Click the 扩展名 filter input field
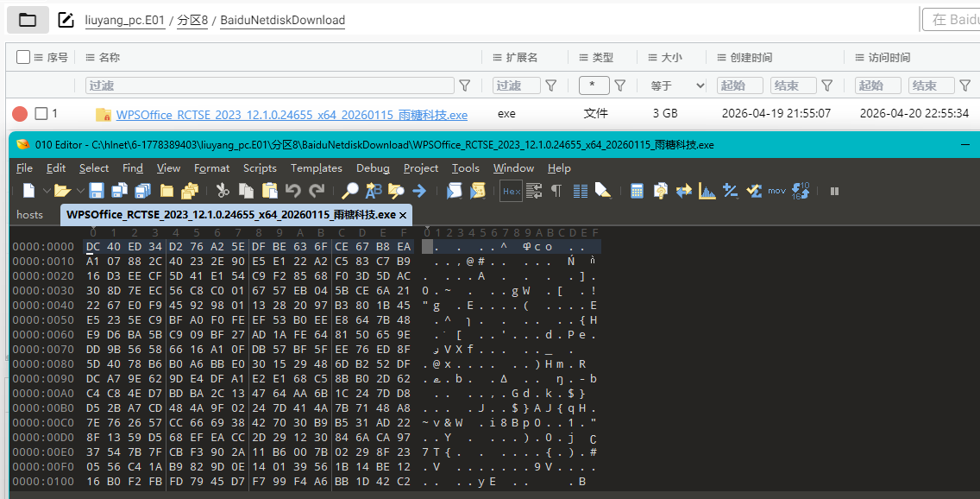Screen dimensions: 980x499 pos(517,85)
